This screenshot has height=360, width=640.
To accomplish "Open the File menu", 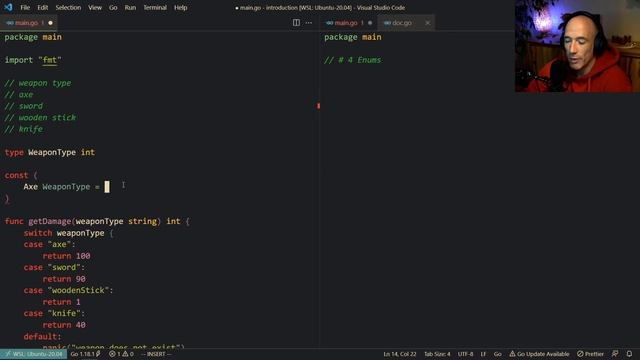I will point(25,7).
